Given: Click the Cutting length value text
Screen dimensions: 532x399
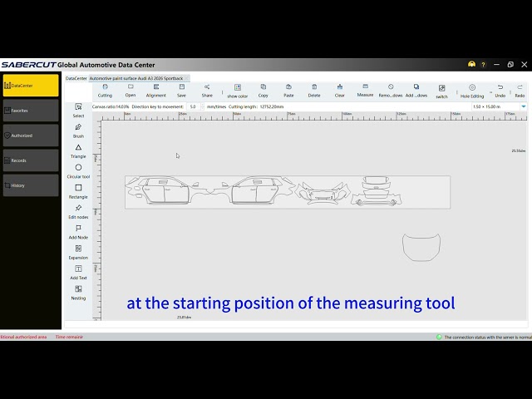Looking at the screenshot, I should click(x=272, y=106).
